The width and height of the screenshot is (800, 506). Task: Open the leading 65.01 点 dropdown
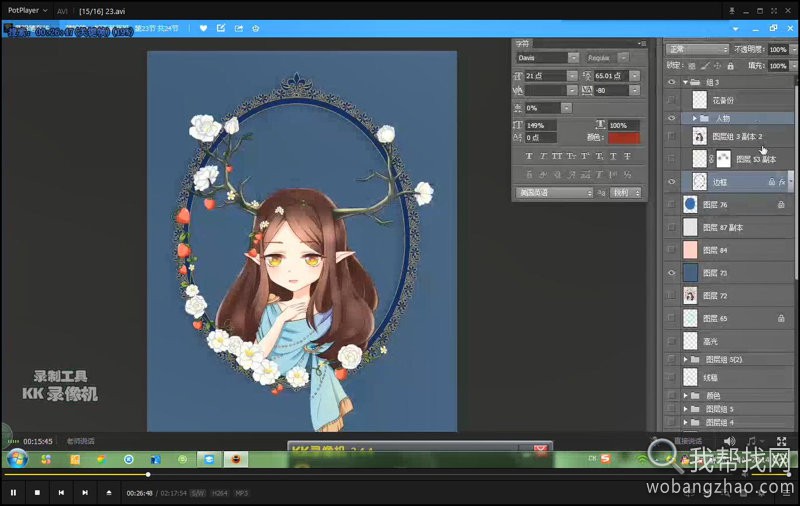point(635,75)
